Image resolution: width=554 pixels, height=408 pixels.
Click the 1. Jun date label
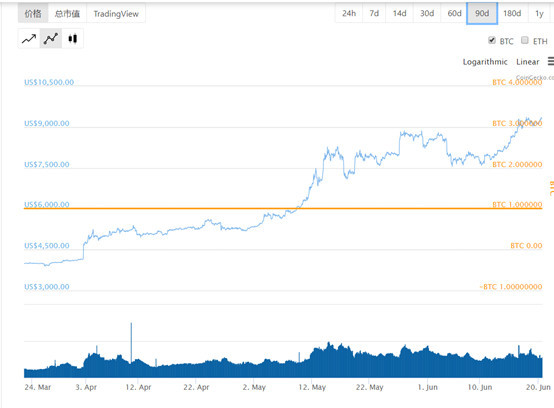click(x=428, y=387)
